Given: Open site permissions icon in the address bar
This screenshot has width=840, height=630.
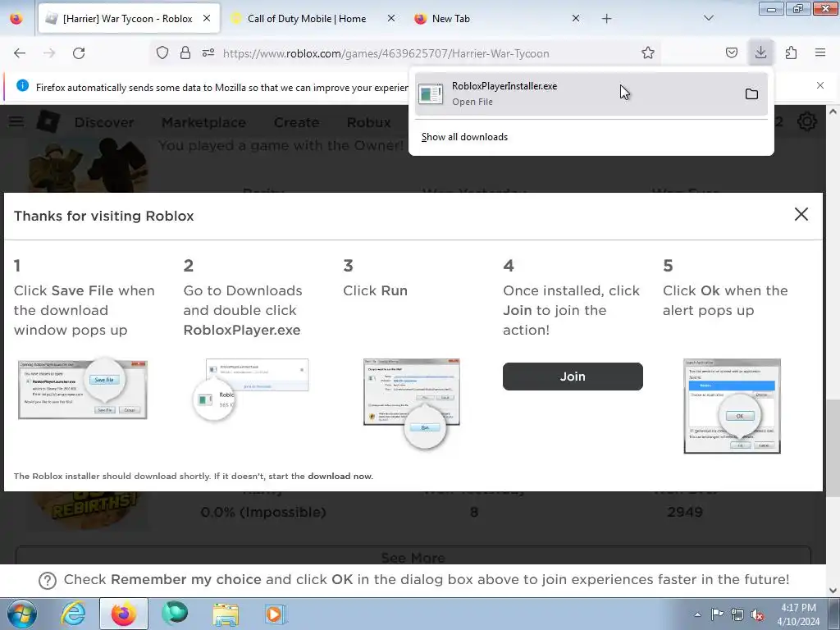Looking at the screenshot, I should (x=208, y=53).
